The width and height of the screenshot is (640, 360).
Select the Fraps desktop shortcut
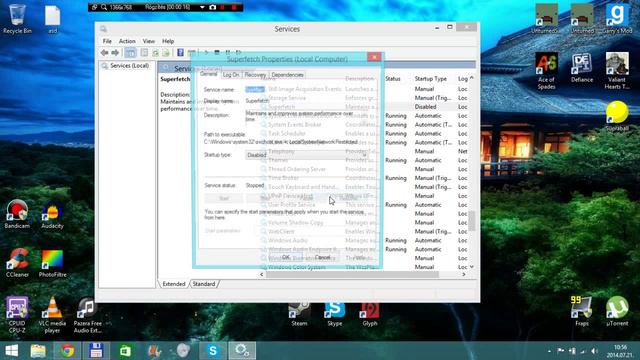(582, 311)
